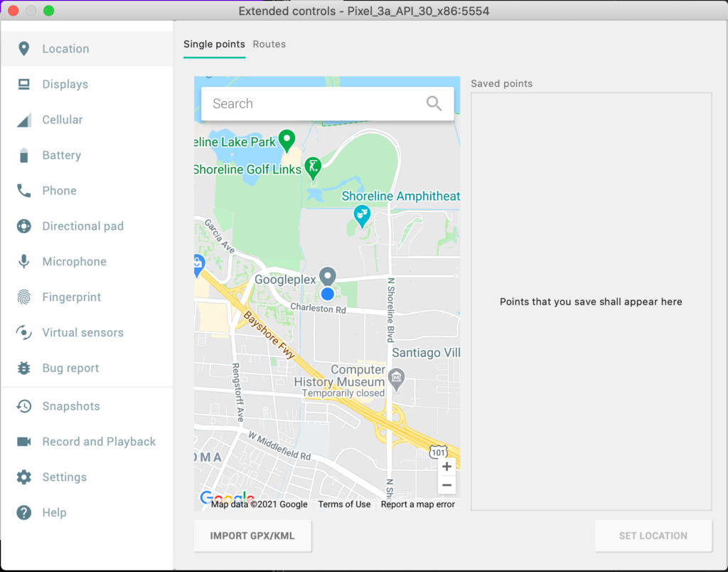This screenshot has height=572, width=728.
Task: Open the Bug report section
Action: pos(70,368)
